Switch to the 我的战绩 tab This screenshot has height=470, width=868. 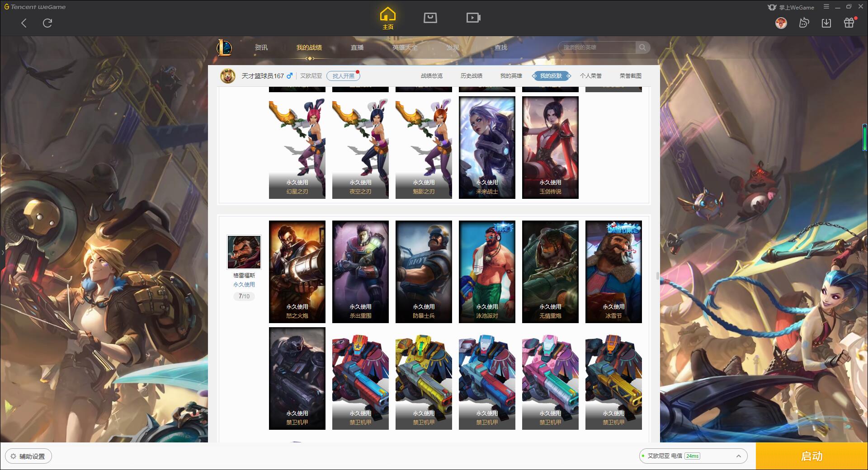click(x=309, y=47)
